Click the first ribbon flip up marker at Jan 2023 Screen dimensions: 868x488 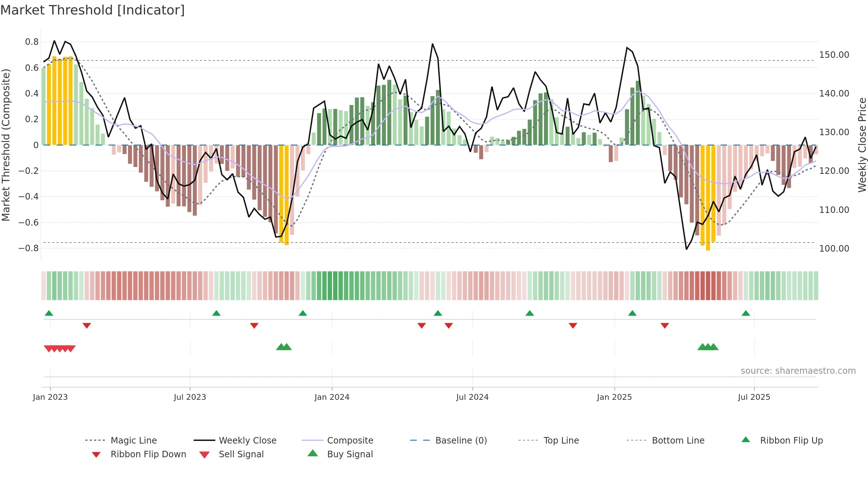point(49,313)
